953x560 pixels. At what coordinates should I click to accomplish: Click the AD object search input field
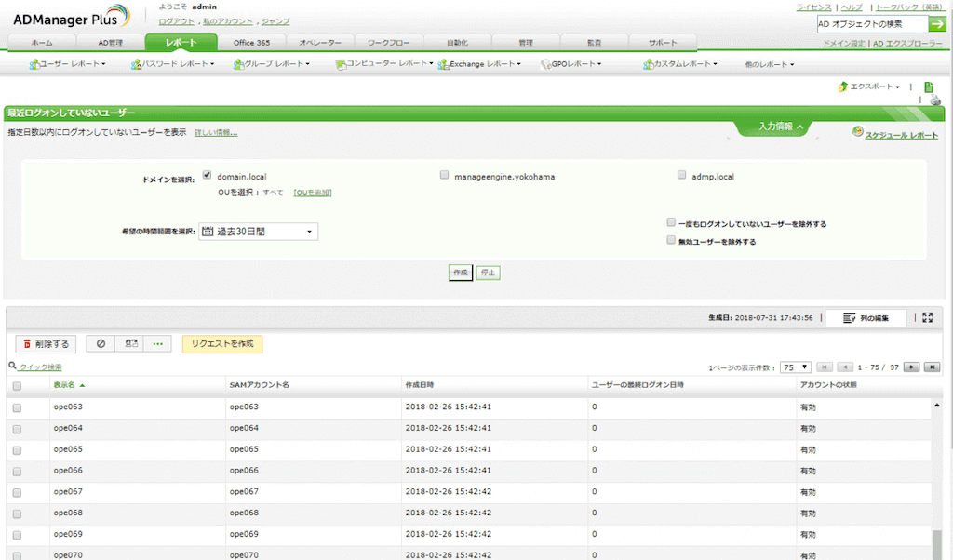(x=869, y=24)
